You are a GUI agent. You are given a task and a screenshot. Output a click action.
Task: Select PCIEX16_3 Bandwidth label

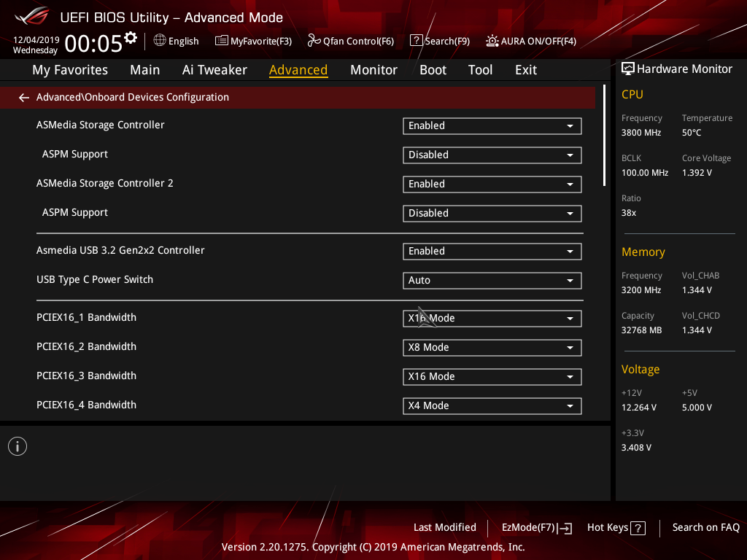[x=86, y=376]
